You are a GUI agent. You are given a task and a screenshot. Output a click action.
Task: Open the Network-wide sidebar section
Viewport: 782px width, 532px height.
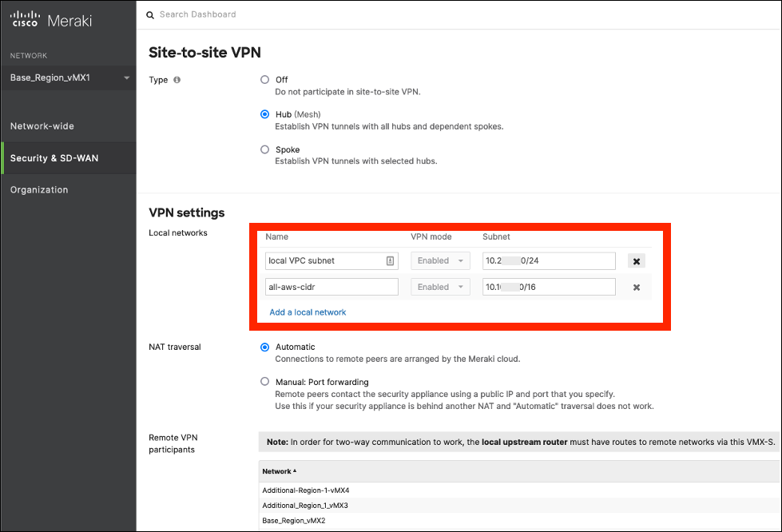click(x=44, y=125)
